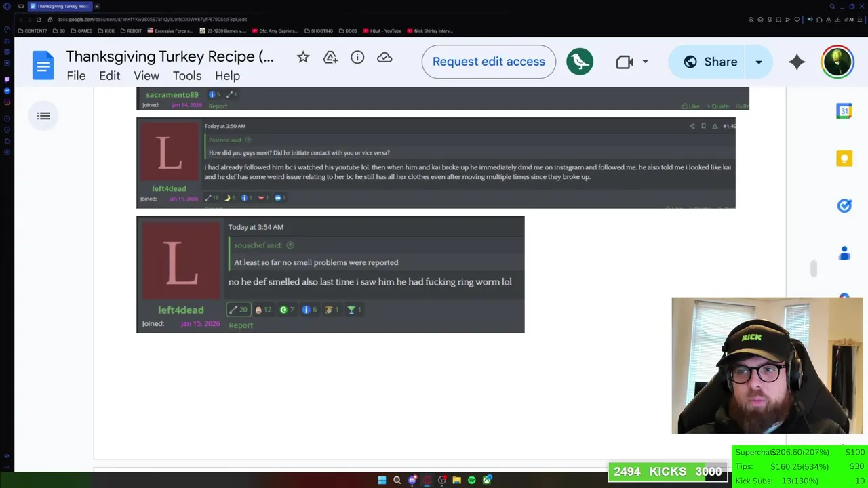The image size is (868, 488).
Task: Click the address bar URL
Action: click(x=152, y=20)
